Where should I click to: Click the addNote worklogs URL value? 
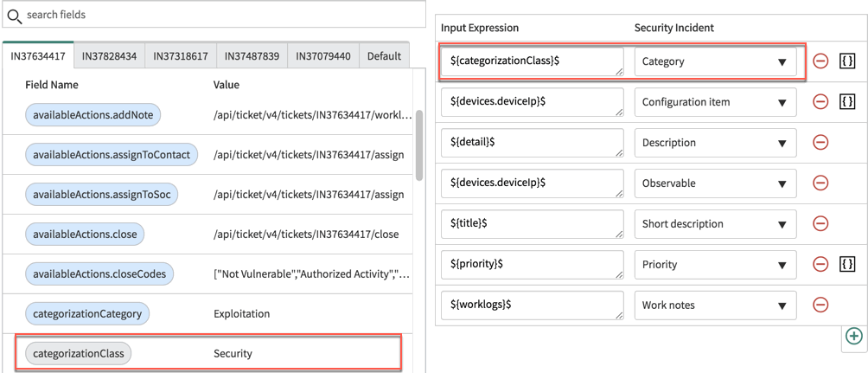tap(313, 115)
